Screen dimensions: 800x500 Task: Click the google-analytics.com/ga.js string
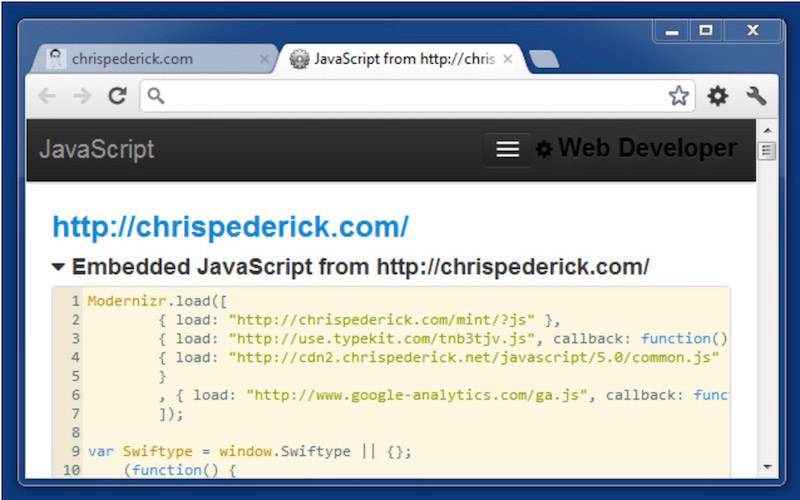417,395
